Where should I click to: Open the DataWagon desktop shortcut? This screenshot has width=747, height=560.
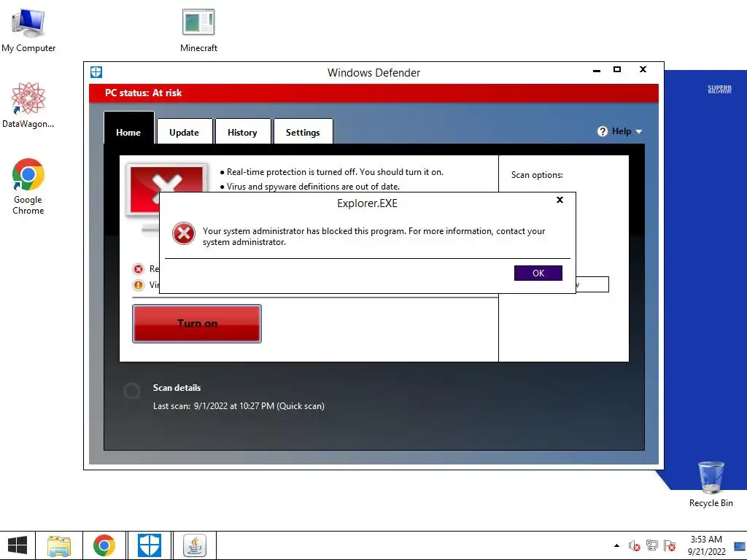coord(28,105)
